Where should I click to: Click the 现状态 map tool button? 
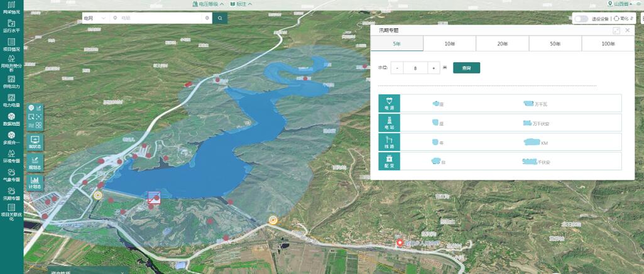pos(35,142)
